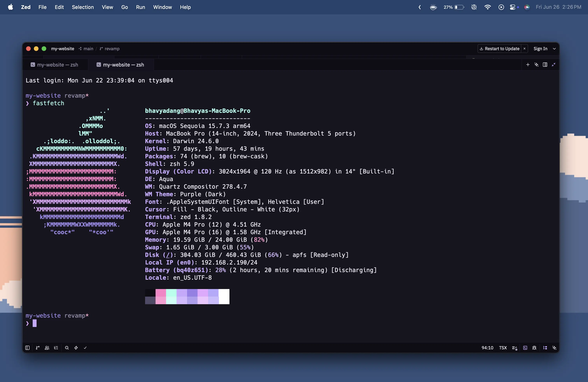Viewport: 588px width, 382px height.
Task: Click Restart to Update button
Action: [500, 49]
